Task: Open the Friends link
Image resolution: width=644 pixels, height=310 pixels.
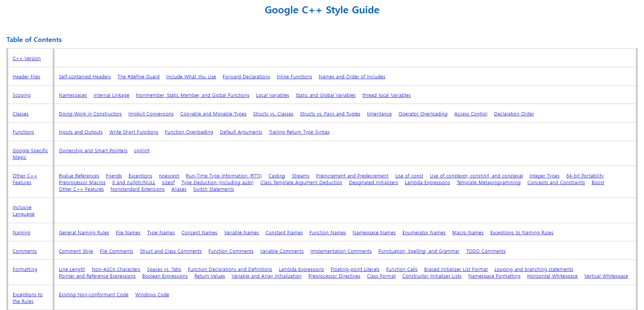Action: click(114, 176)
